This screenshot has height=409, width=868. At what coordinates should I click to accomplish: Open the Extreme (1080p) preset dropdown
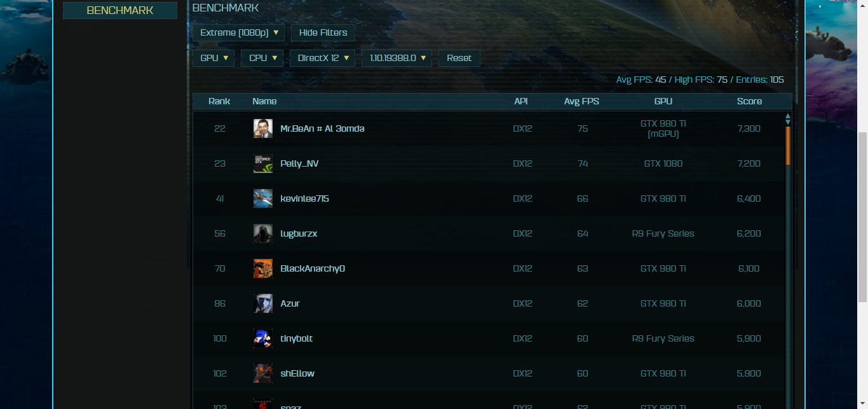click(238, 32)
